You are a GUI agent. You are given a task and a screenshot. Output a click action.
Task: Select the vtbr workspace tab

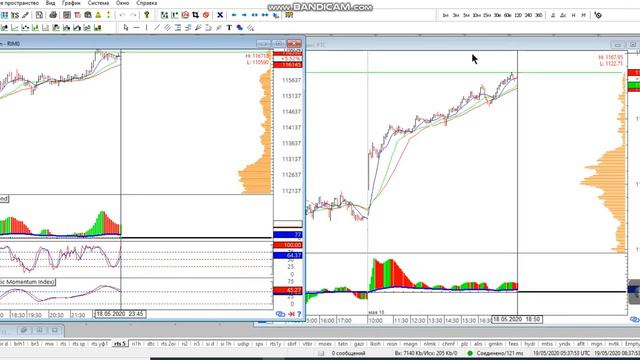307,344
